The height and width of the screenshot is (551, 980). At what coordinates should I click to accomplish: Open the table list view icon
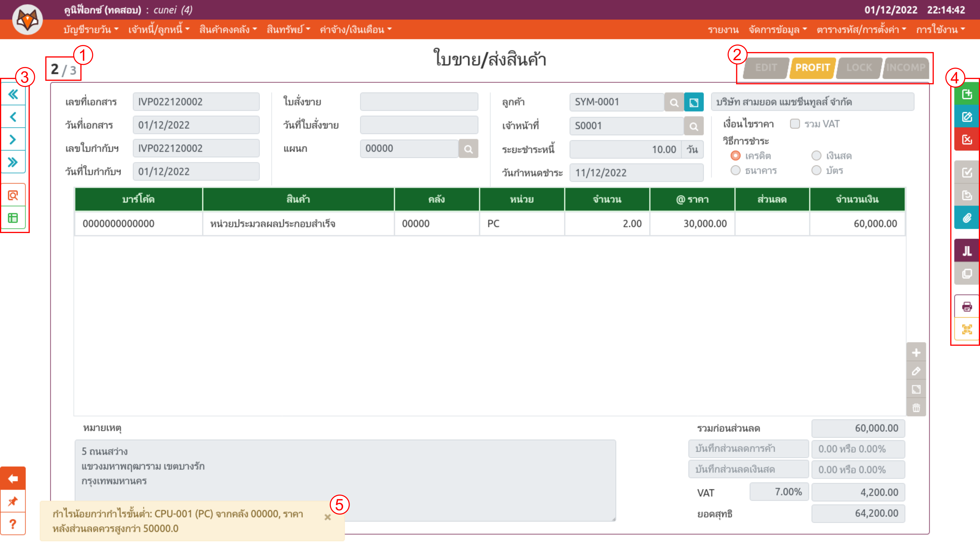click(x=13, y=218)
